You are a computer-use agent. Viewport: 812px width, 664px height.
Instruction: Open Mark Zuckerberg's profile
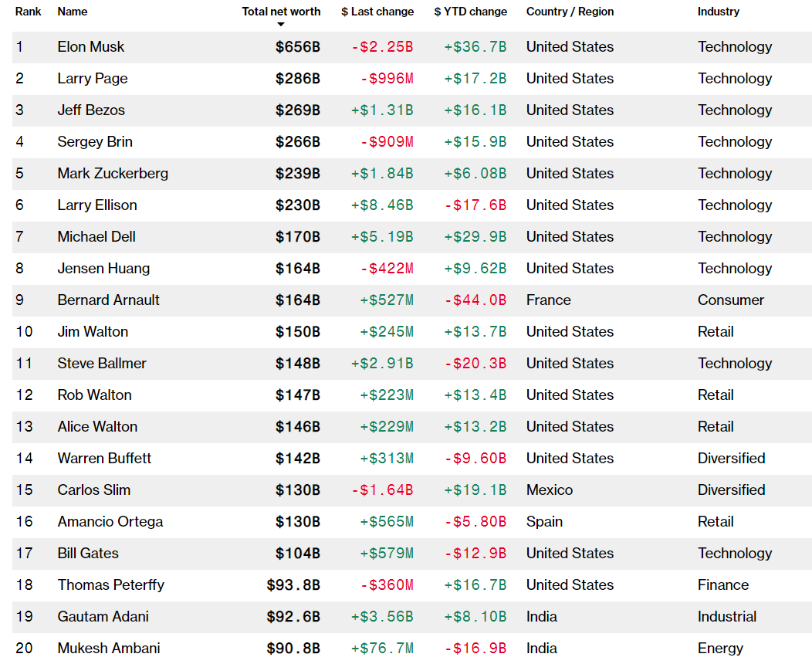[x=113, y=174]
